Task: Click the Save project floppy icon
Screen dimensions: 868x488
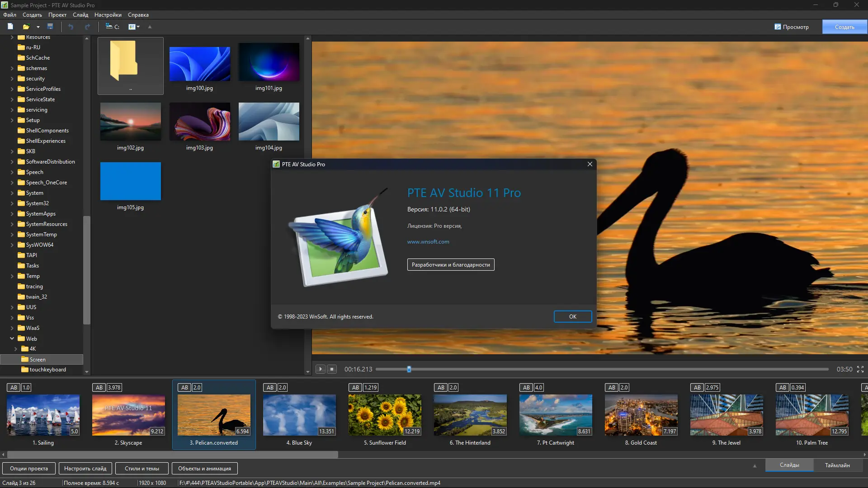Action: [50, 27]
